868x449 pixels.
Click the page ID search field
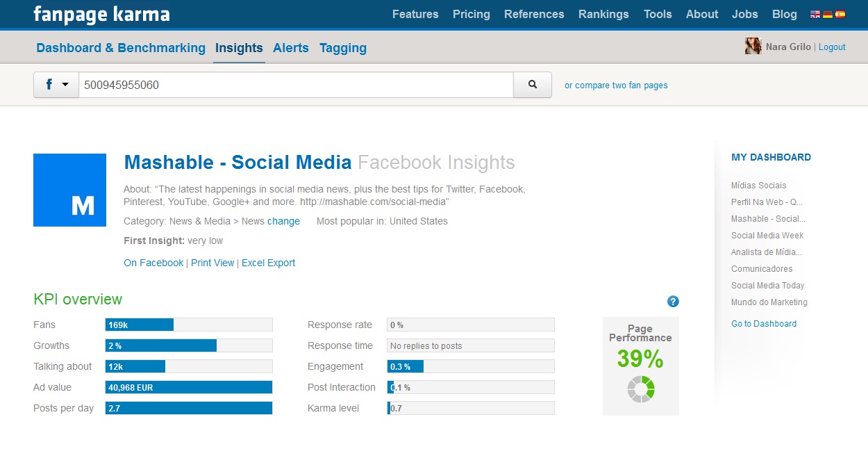296,85
